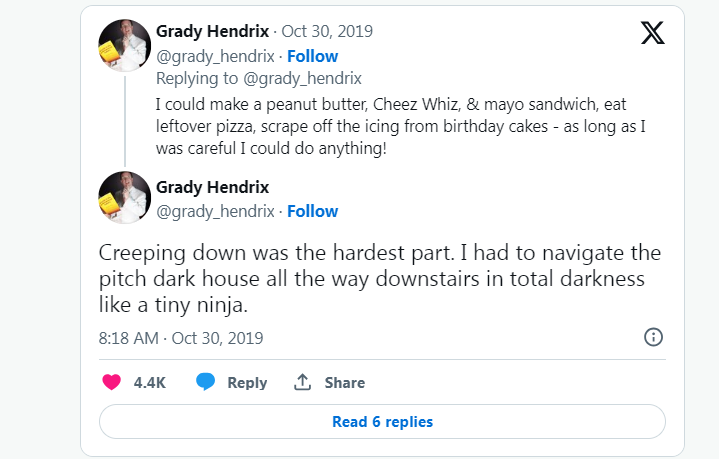Click the blue reply bubble icon
Viewport: 719px width, 459px height.
[x=206, y=382]
